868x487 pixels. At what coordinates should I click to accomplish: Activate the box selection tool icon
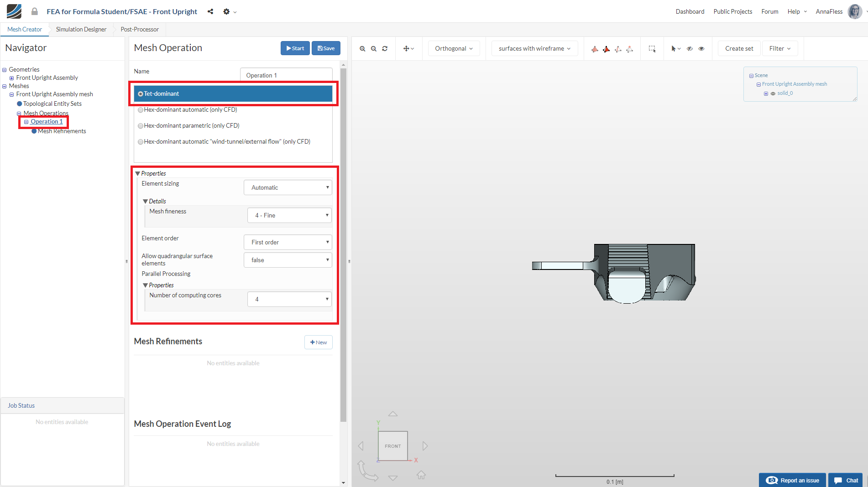point(652,49)
